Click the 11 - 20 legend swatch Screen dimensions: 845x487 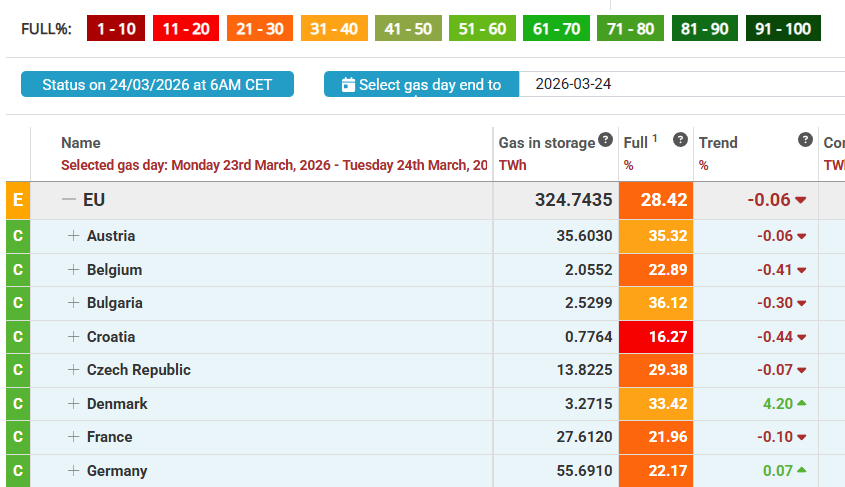coord(186,28)
